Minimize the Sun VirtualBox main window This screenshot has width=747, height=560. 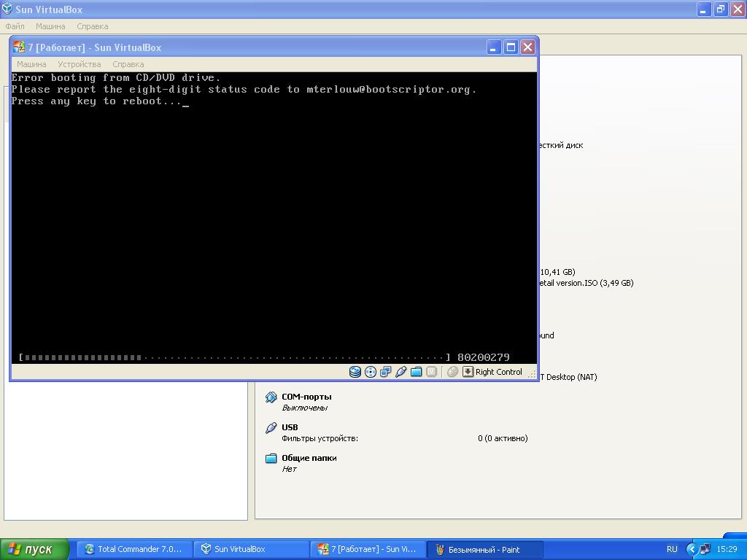point(704,9)
